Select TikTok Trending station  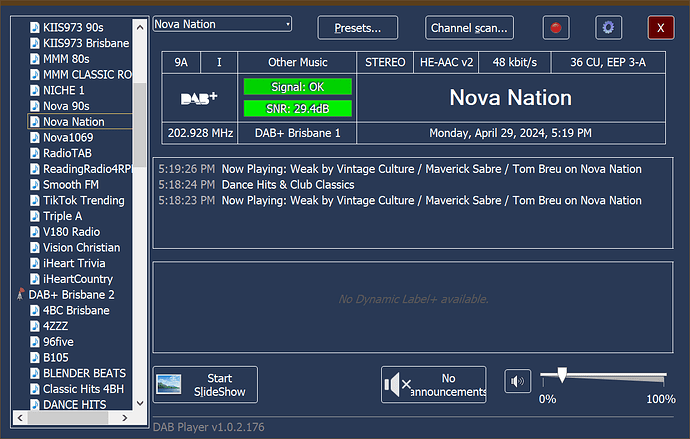click(x=83, y=201)
